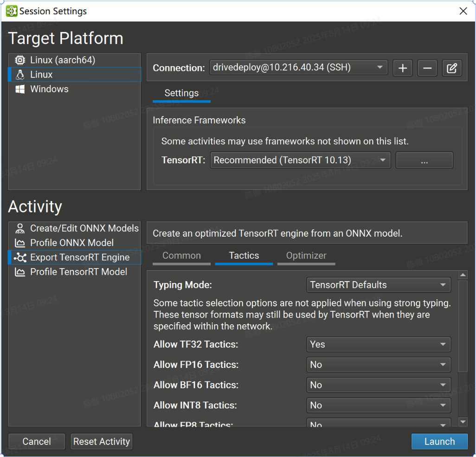The width and height of the screenshot is (476, 457).
Task: Click the Linux (aarch64) chip icon
Action: click(x=20, y=60)
